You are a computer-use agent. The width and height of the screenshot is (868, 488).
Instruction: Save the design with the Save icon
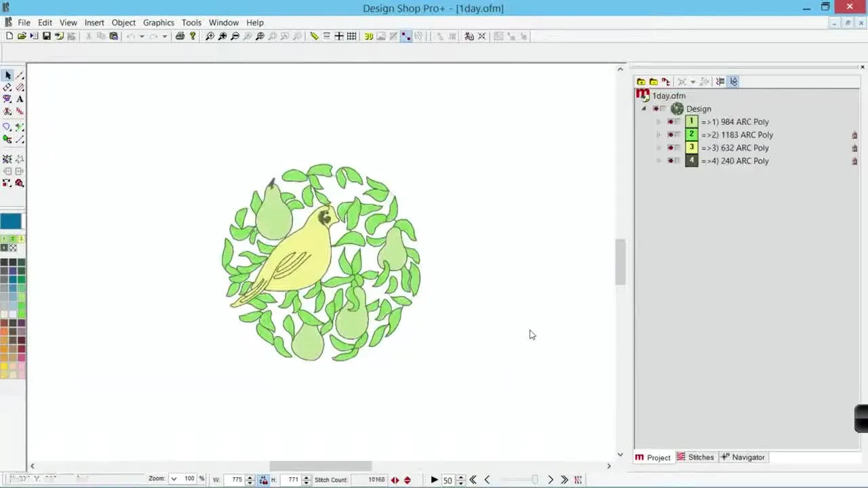pyautogui.click(x=46, y=36)
